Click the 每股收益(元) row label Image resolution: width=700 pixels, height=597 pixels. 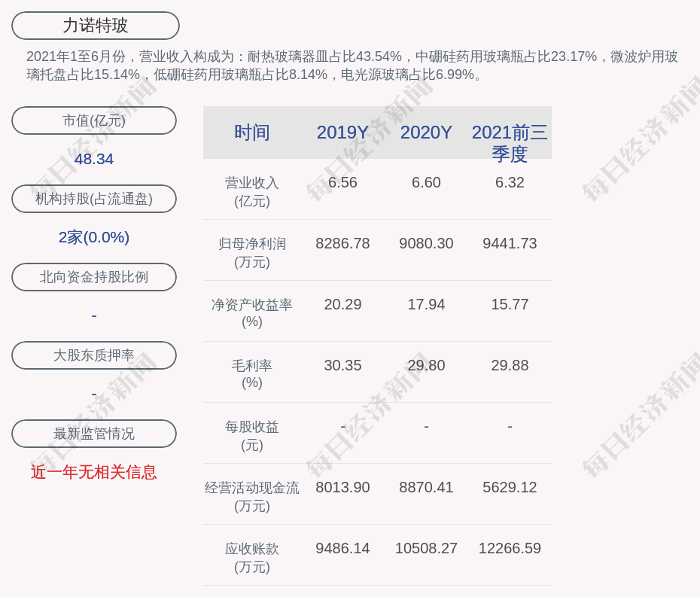[252, 436]
